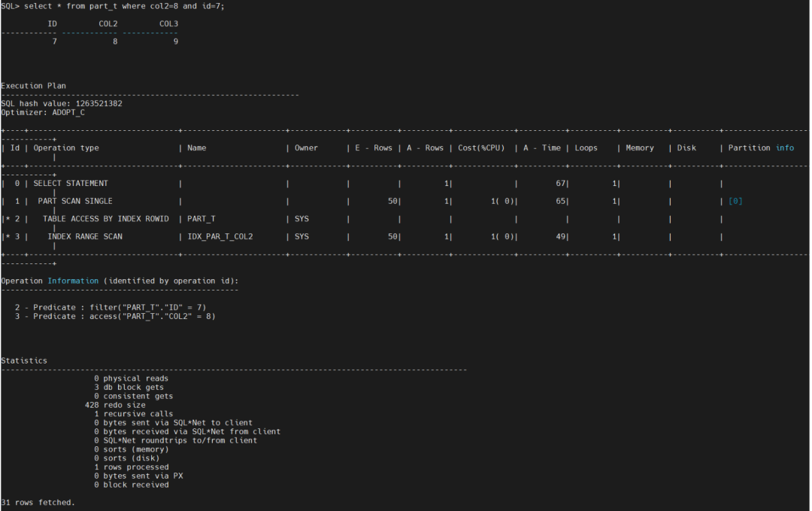
Task: Click the cyan Information word
Action: tap(73, 281)
